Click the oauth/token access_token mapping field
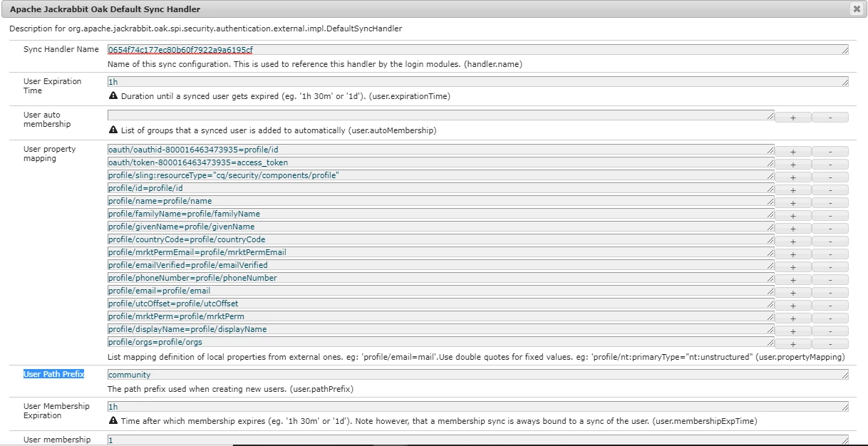The width and height of the screenshot is (868, 446). (x=441, y=162)
